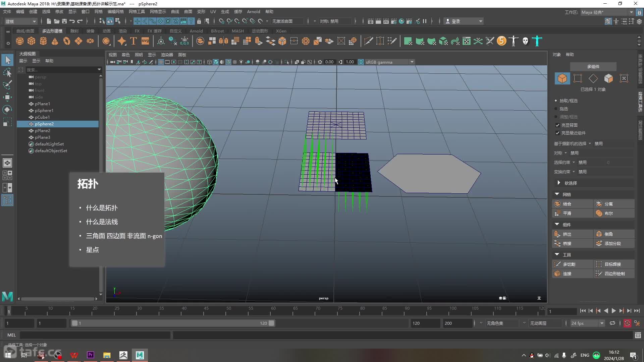Screen dimensions: 644x362
Task: Click the white face mask shelf icon
Action: pyautogui.click(x=525, y=41)
